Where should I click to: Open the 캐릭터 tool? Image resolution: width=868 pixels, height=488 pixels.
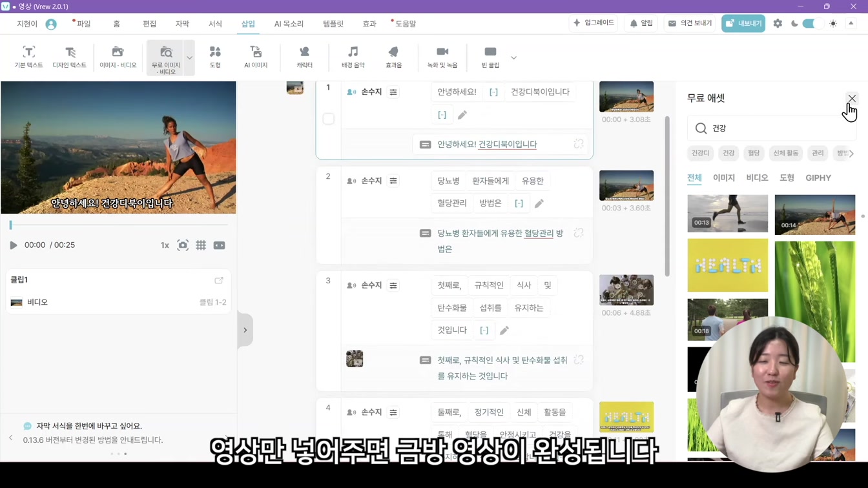click(x=304, y=57)
